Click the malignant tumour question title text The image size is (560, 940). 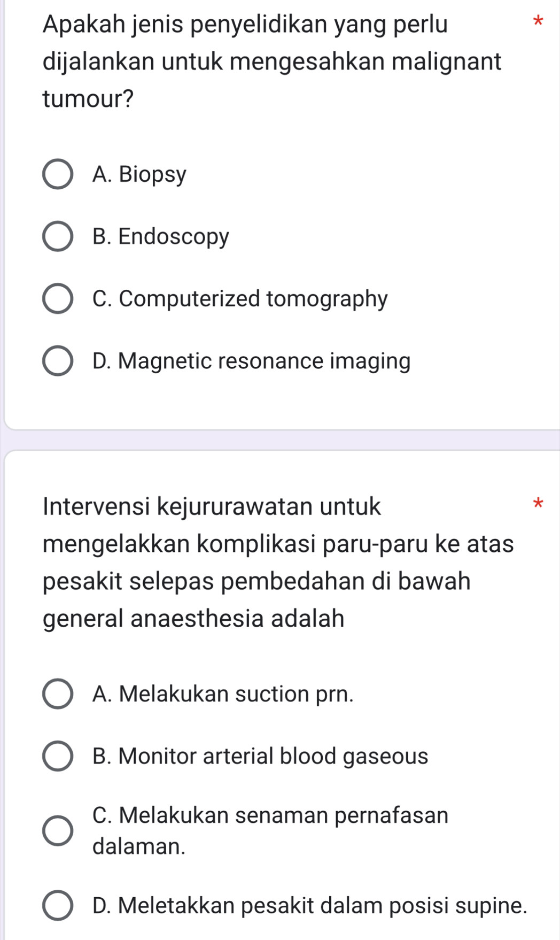coord(272,61)
